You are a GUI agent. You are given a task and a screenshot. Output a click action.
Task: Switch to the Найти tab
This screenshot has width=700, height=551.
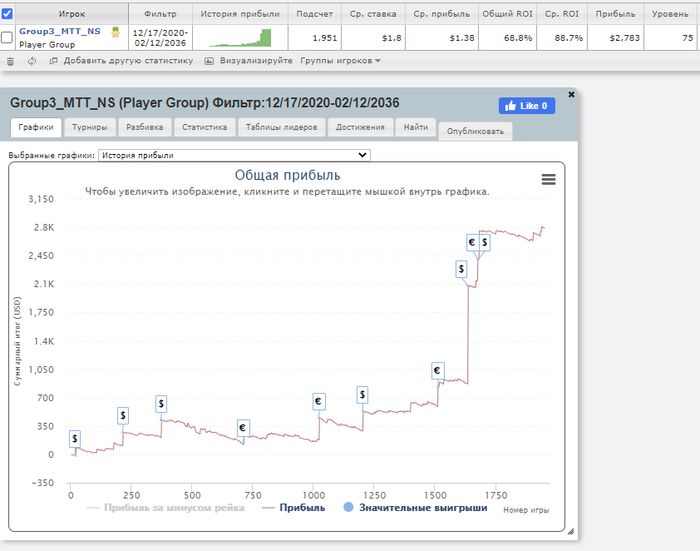point(416,127)
